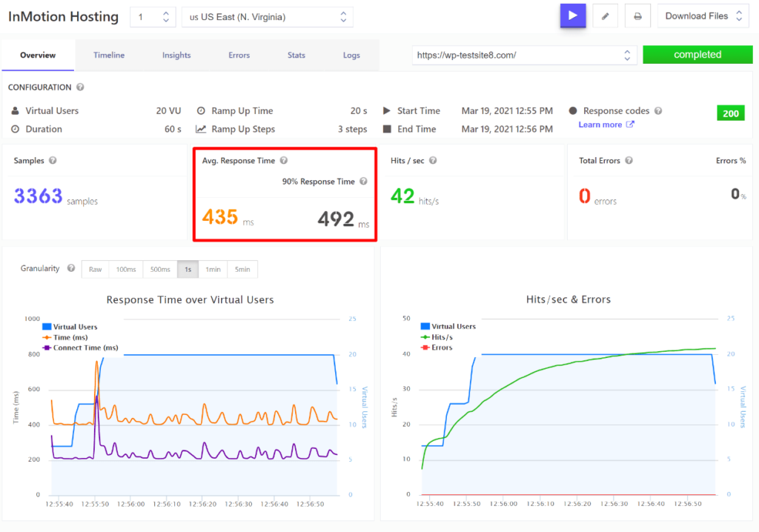Click the Response codes help icon
759x532 pixels.
657,110
